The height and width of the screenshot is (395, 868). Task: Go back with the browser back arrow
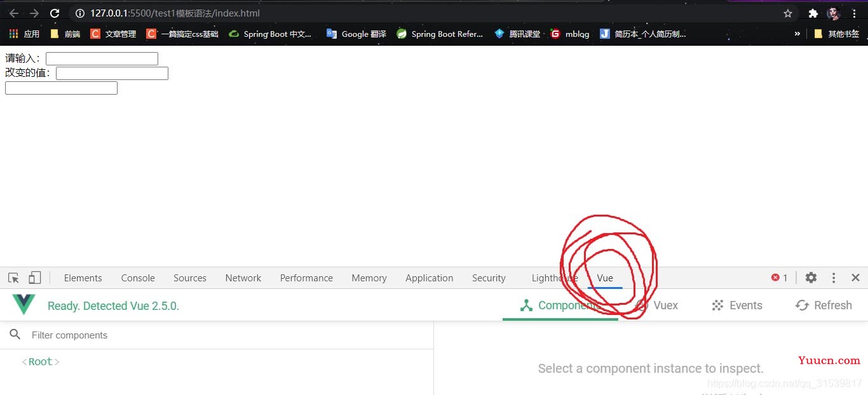[x=13, y=13]
